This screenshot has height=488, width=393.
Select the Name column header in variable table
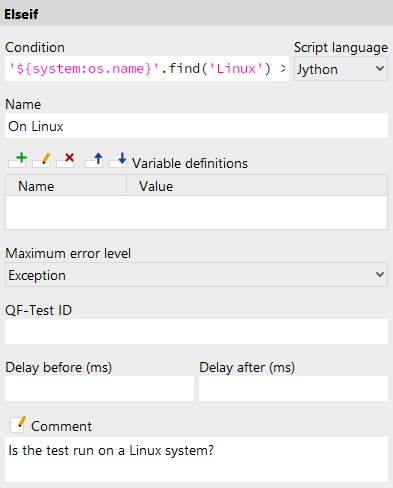click(x=66, y=186)
